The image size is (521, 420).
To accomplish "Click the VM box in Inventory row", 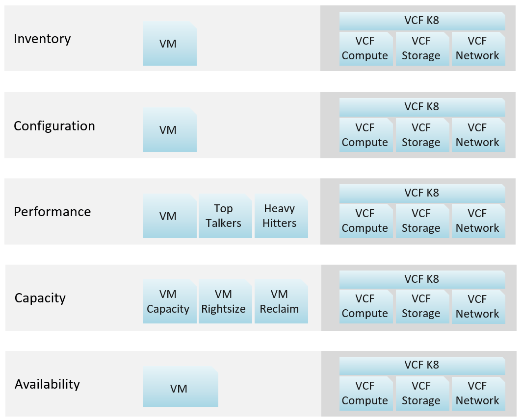I will (170, 44).
